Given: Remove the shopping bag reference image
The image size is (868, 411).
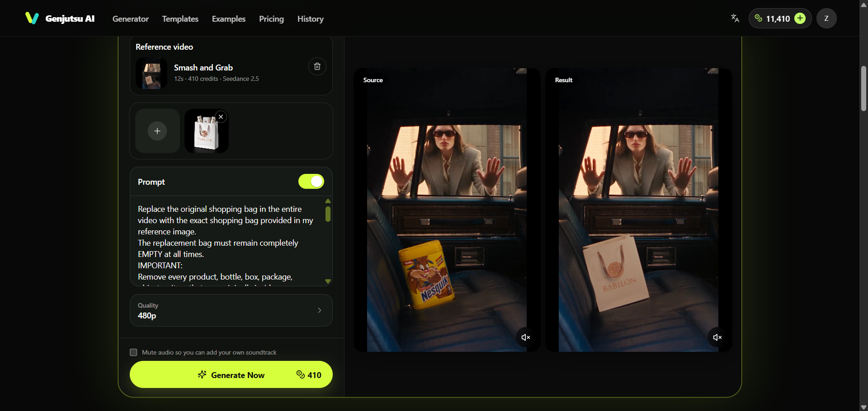Looking at the screenshot, I should 221,117.
